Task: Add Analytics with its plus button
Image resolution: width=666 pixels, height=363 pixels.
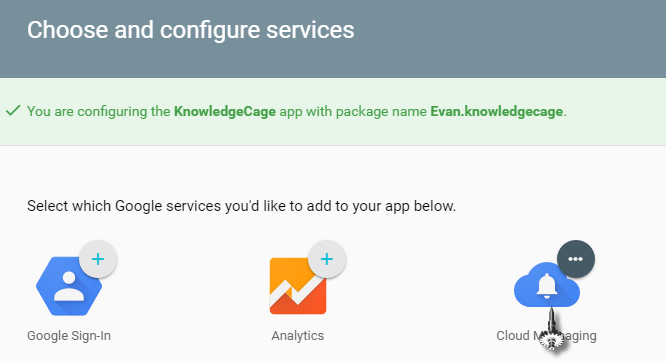Action: coord(327,259)
